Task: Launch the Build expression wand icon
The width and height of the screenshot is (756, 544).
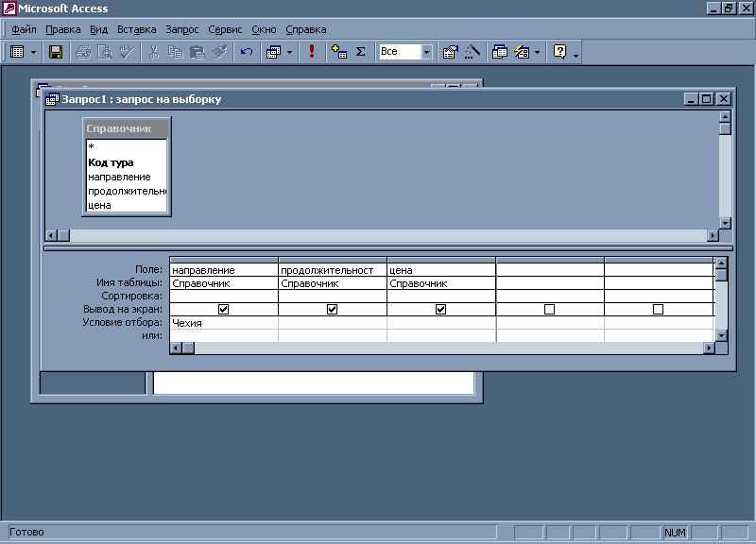Action: coord(472,52)
